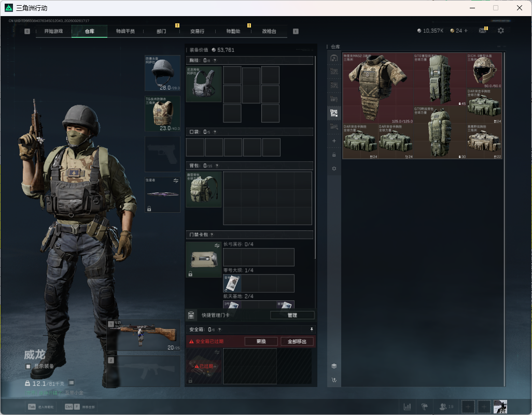This screenshot has width=532, height=415.
Task: Select the 黑鹰野战胸挂 in warehouse
Action: [x=484, y=141]
